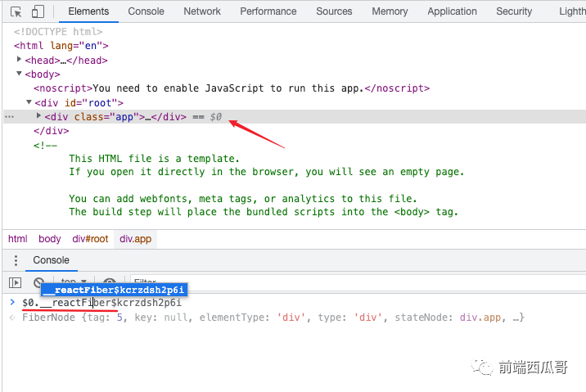Open the three-dot actions for selected node
586x392 pixels.
pyautogui.click(x=9, y=117)
